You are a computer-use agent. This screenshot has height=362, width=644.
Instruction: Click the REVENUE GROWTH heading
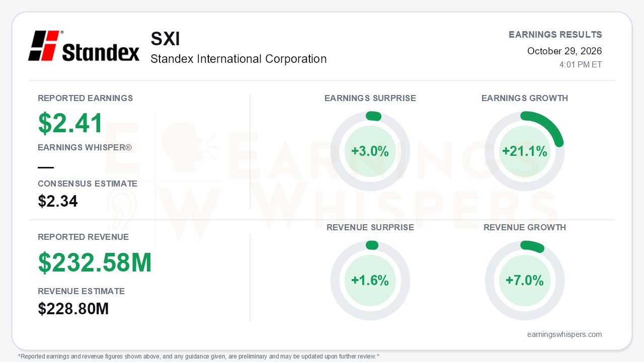point(525,227)
